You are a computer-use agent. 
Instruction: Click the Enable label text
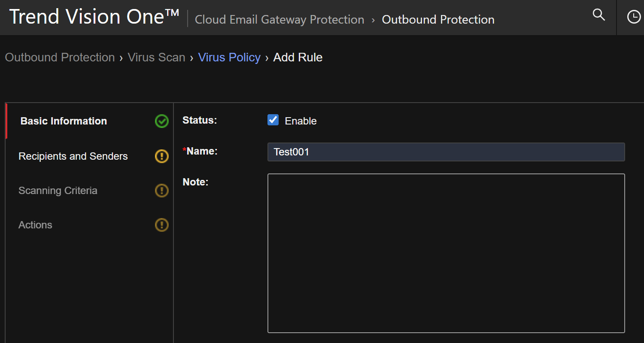tap(301, 121)
